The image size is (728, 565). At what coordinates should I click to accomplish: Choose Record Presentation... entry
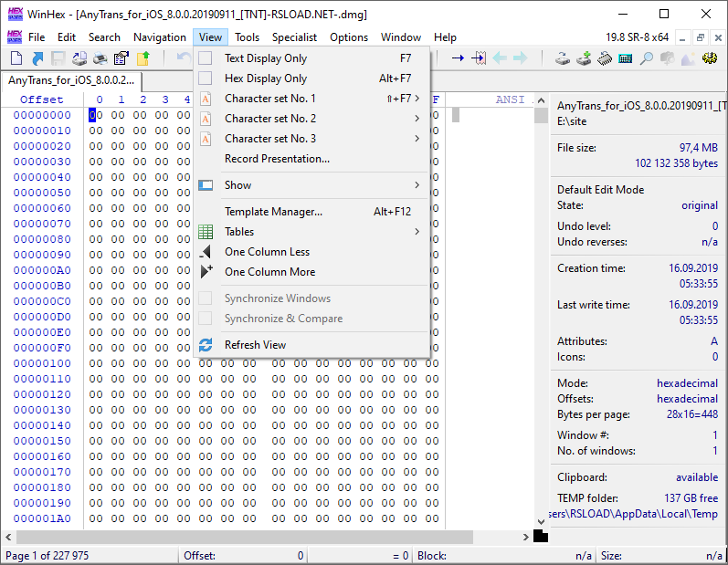click(311, 159)
